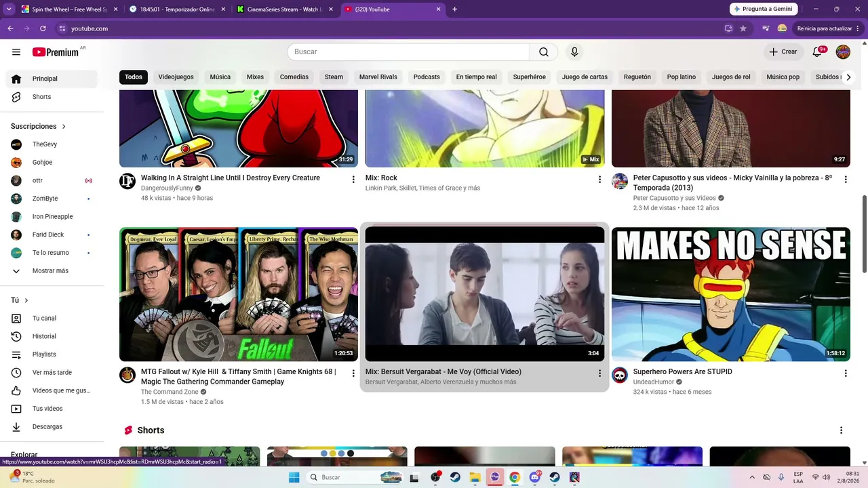Image resolution: width=868 pixels, height=488 pixels.
Task: Open options menu for Mix: Rock
Action: pyautogui.click(x=599, y=180)
